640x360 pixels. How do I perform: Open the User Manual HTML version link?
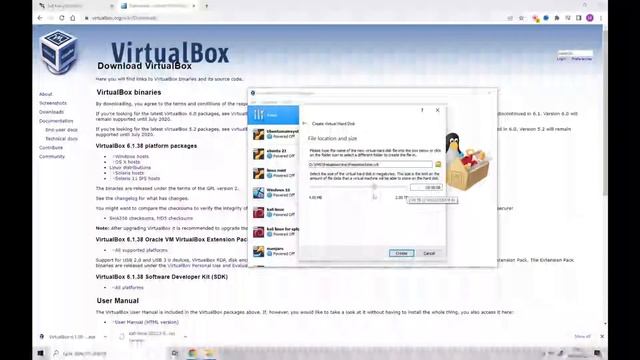pyautogui.click(x=147, y=322)
